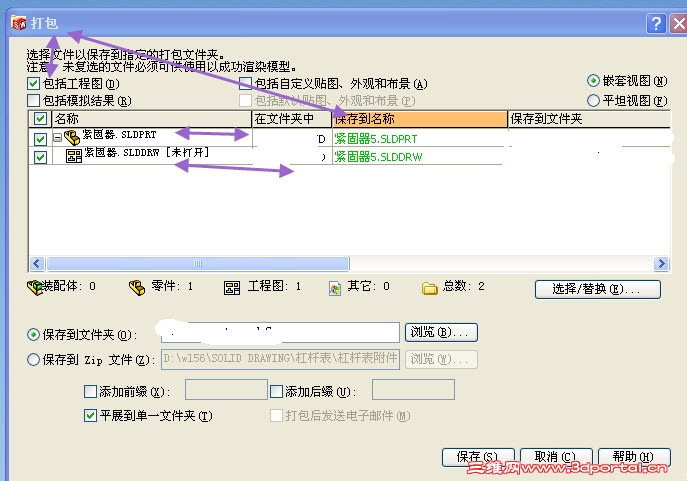Click the SolidWorks icon in title bar

19,23
